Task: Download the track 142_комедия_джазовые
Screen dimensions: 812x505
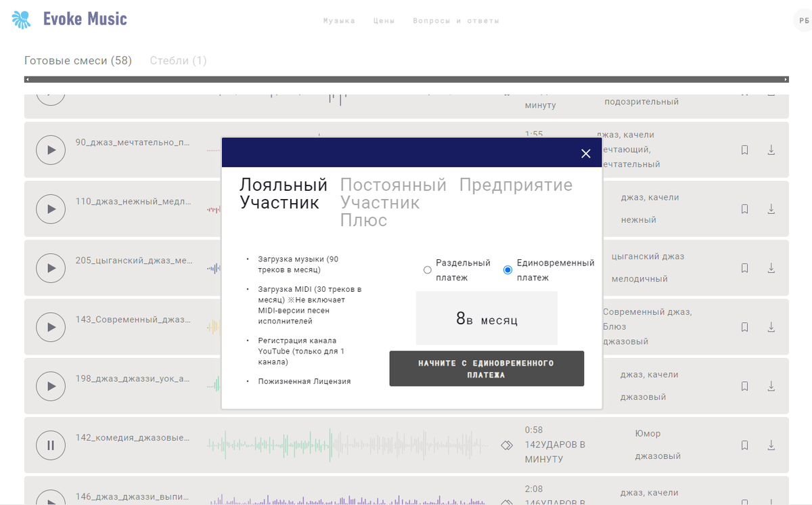Action: pos(771,445)
